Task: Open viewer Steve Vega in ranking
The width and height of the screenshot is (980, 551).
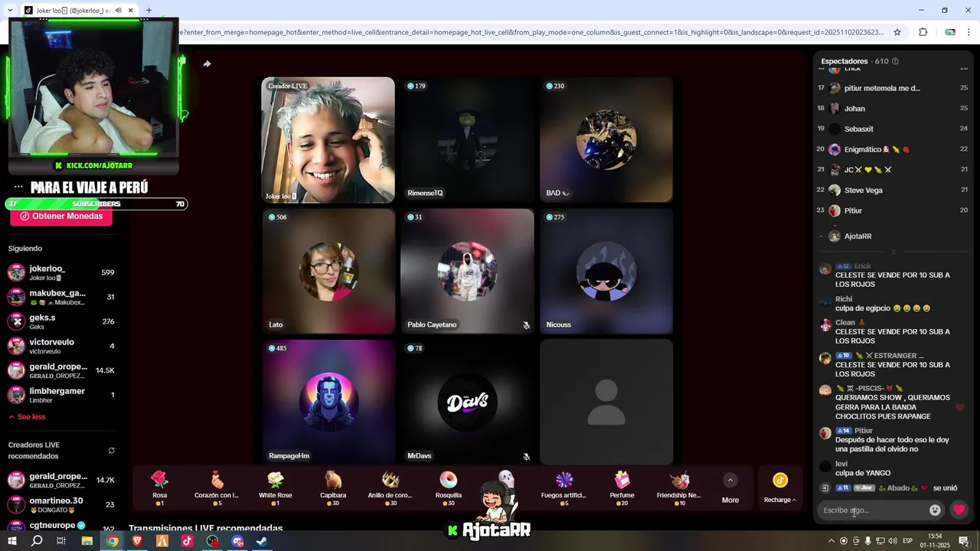Action: pyautogui.click(x=892, y=190)
